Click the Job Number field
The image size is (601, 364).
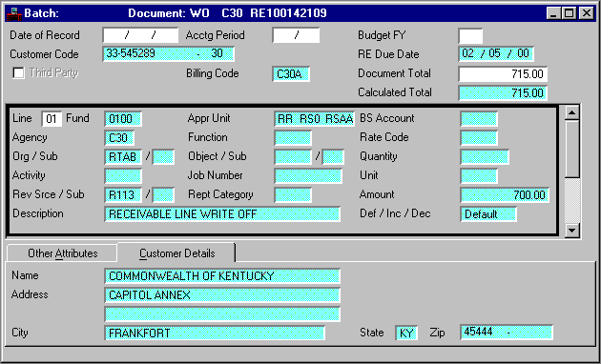tap(308, 176)
